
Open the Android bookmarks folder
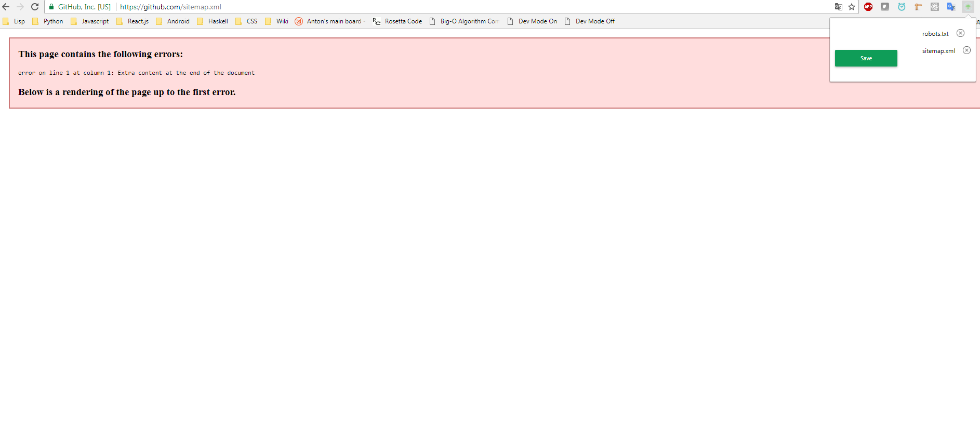point(173,21)
